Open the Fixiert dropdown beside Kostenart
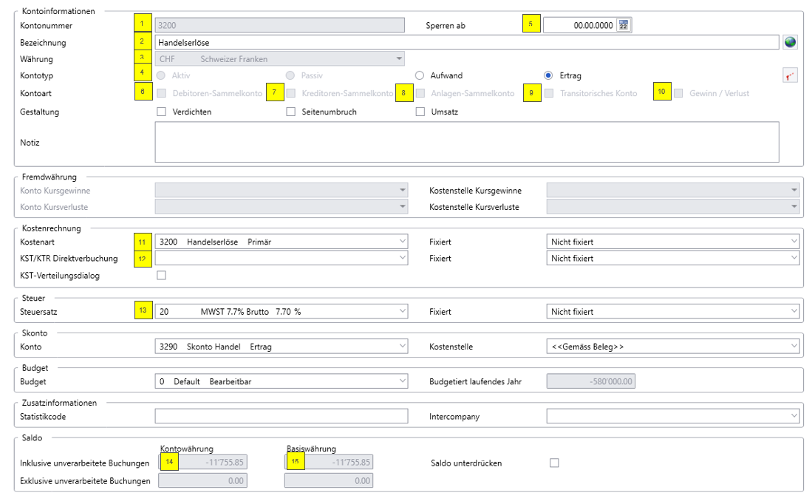The image size is (812, 504). pyautogui.click(x=673, y=242)
